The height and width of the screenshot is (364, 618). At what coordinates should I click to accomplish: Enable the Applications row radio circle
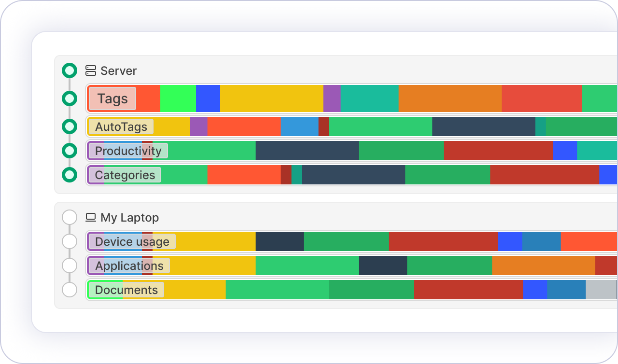(x=70, y=266)
